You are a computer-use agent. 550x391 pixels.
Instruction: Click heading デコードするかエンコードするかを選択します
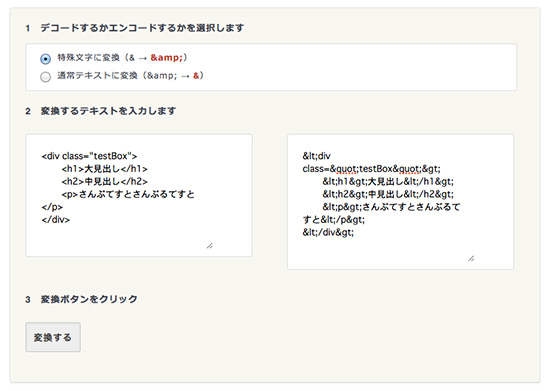(142, 28)
